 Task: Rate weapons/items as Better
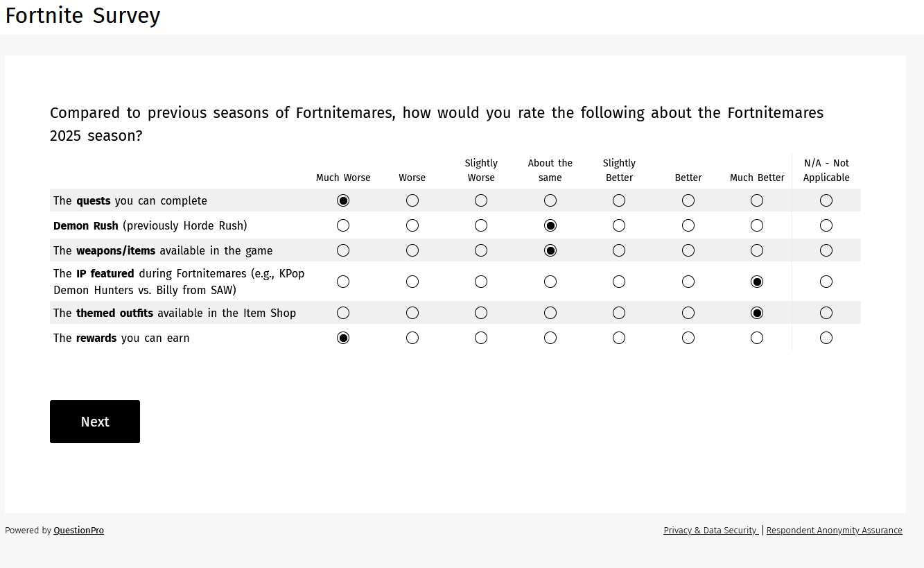point(688,250)
